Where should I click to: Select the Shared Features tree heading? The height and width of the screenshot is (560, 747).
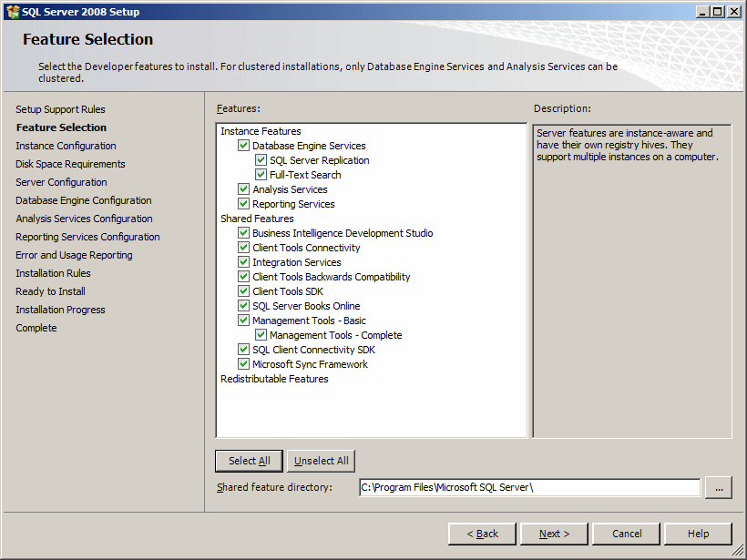point(257,219)
